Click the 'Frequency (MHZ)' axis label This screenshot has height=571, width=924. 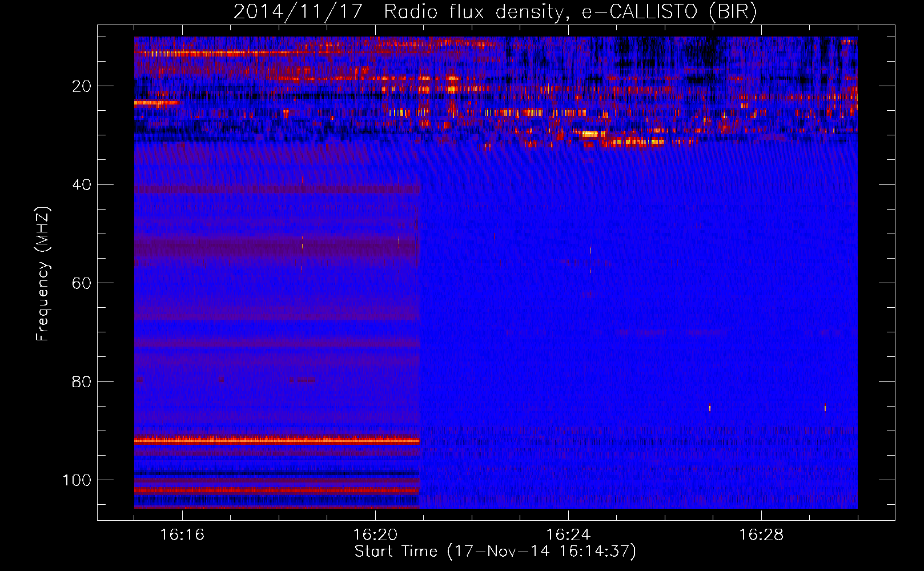tap(43, 274)
